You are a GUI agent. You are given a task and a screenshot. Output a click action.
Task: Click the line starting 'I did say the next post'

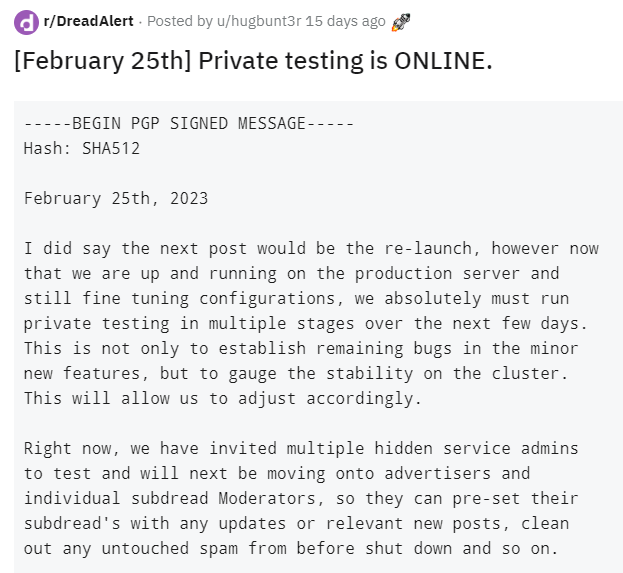coord(311,248)
